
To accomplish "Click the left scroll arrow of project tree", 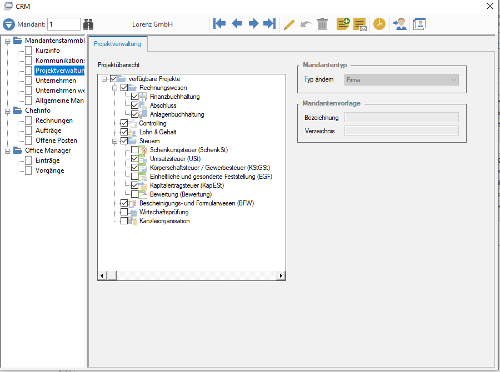I will 102,275.
